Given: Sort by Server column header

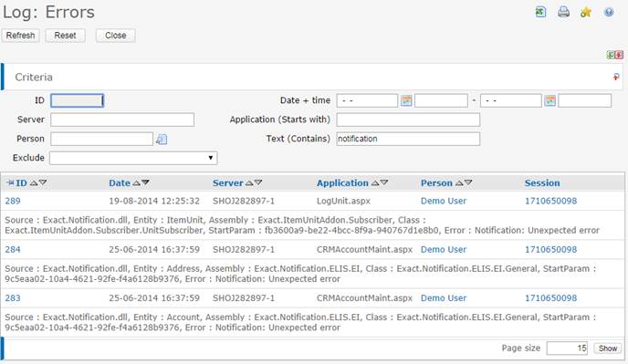Looking at the screenshot, I should tap(228, 183).
